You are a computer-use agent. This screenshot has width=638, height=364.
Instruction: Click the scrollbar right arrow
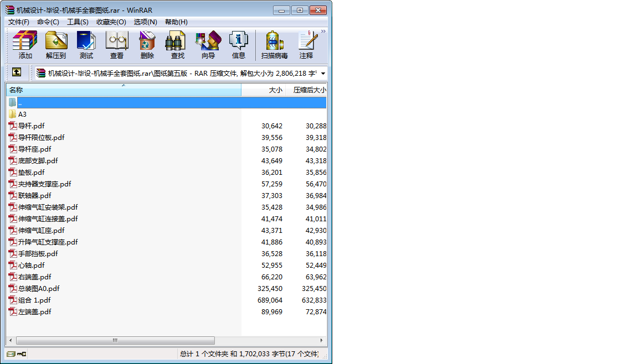(321, 340)
